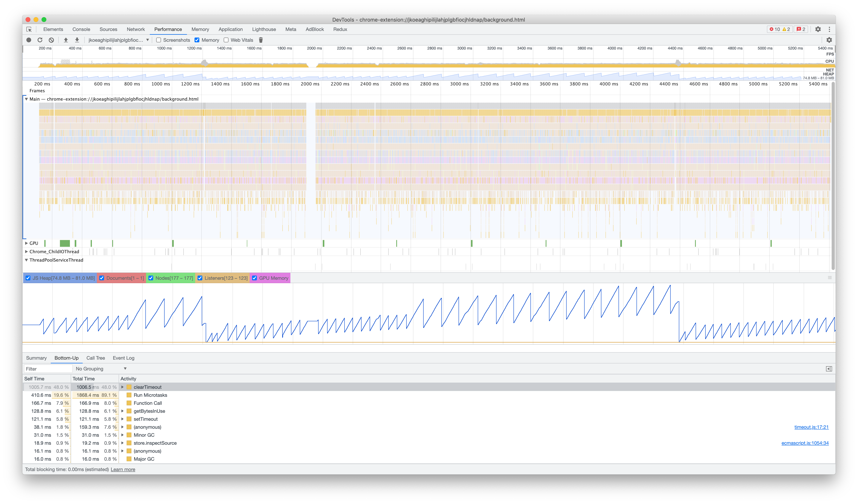
Task: Click reload and start profiling icon
Action: pos(40,40)
